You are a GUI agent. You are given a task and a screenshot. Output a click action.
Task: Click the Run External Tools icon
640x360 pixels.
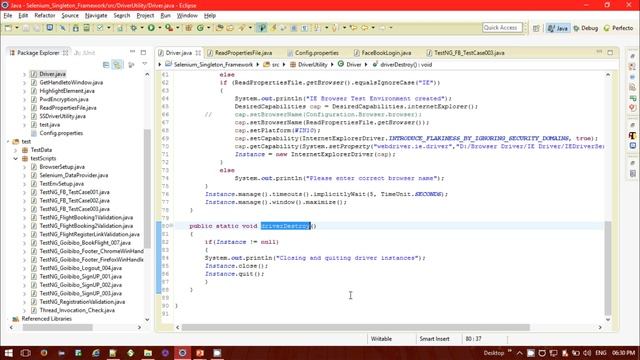tap(169, 28)
